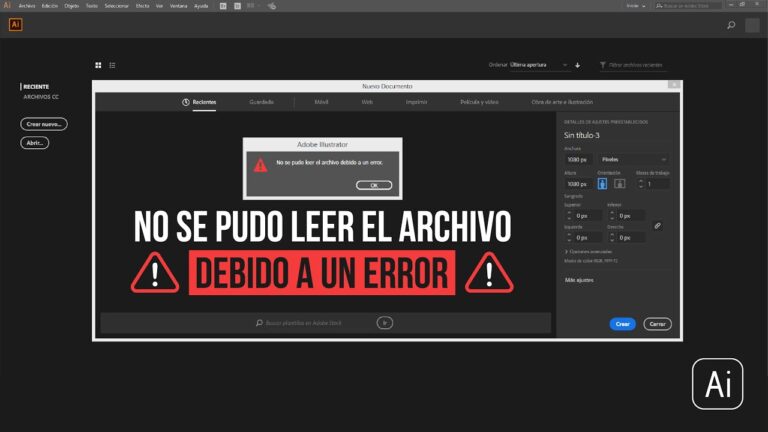The width and height of the screenshot is (768, 432).
Task: Open the Archivo menu
Action: 27,6
